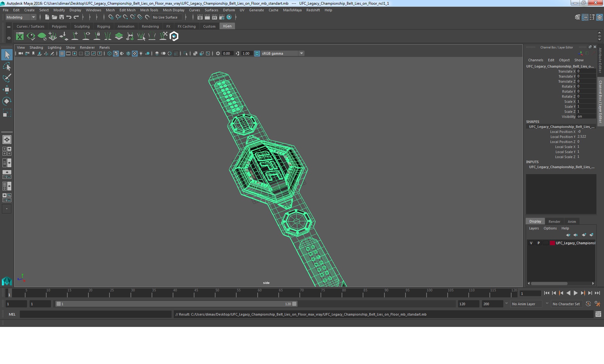This screenshot has height=364, width=604.
Task: Activate the Move tool
Action: [7, 90]
